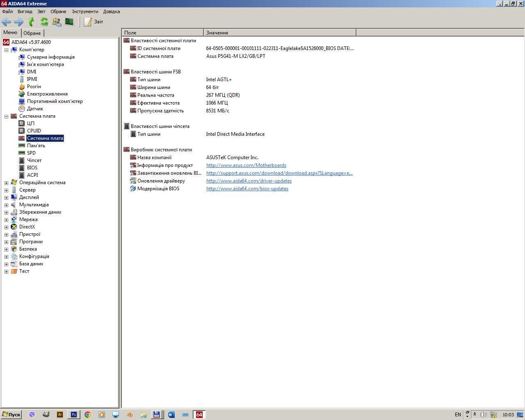Image resolution: width=525 pixels, height=420 pixels.
Task: Open ACPI icon item in tree
Action: coord(22,175)
